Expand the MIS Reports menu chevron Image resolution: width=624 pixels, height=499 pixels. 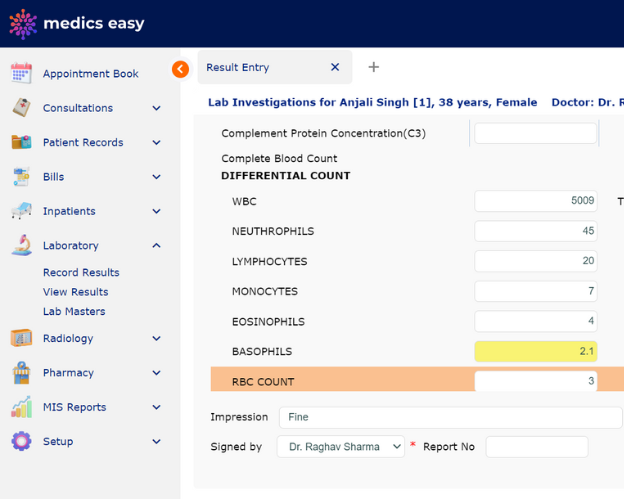[x=156, y=407]
